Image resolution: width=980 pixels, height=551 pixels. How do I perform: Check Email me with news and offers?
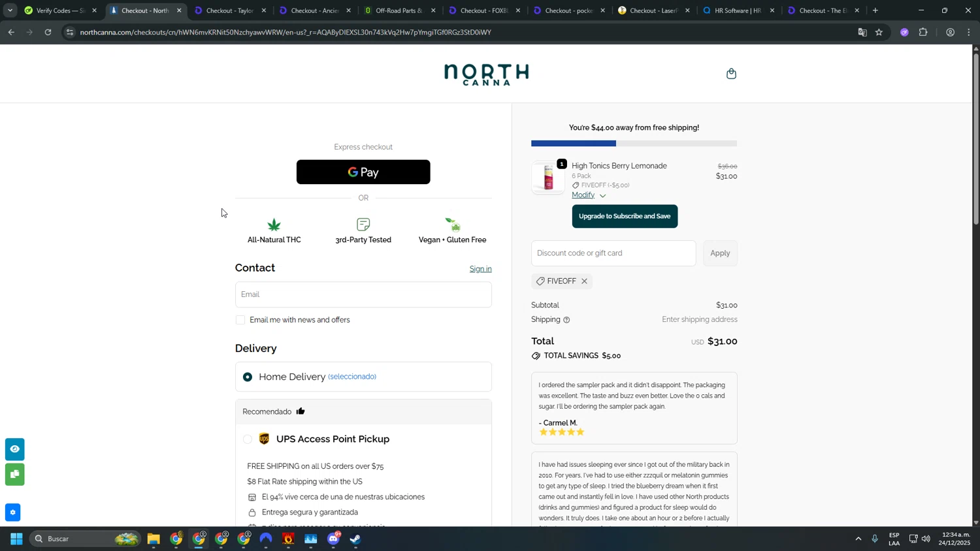pyautogui.click(x=240, y=320)
